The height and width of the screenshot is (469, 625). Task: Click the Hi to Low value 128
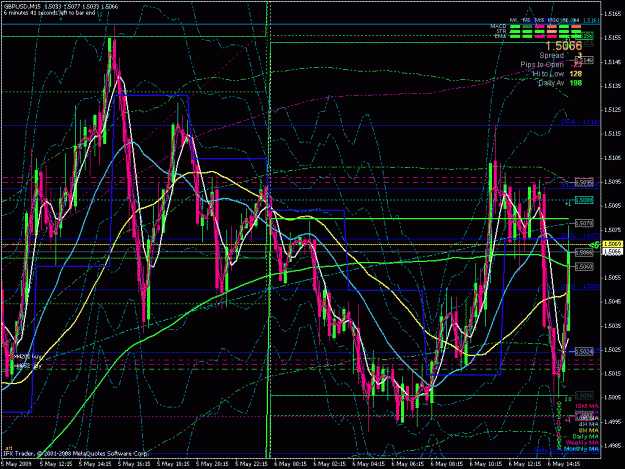(576, 74)
